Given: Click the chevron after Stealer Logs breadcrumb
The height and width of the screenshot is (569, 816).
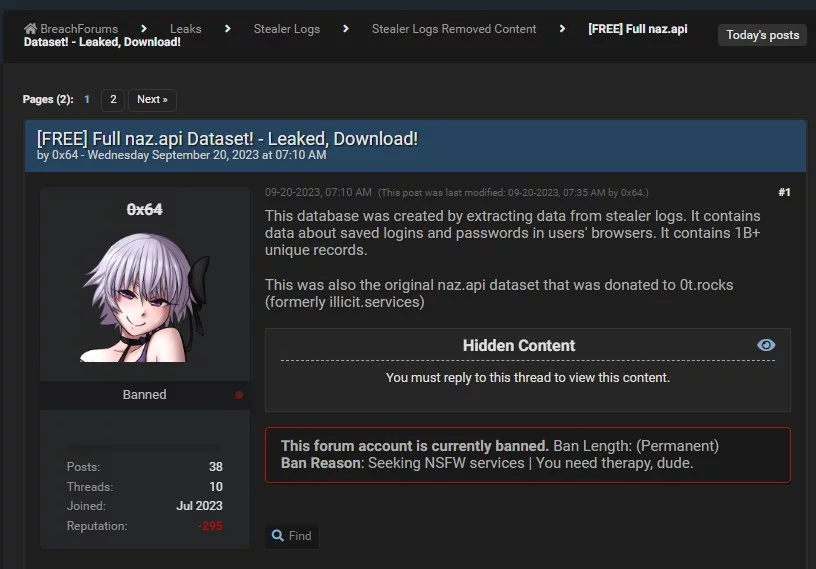Looking at the screenshot, I should pos(346,29).
